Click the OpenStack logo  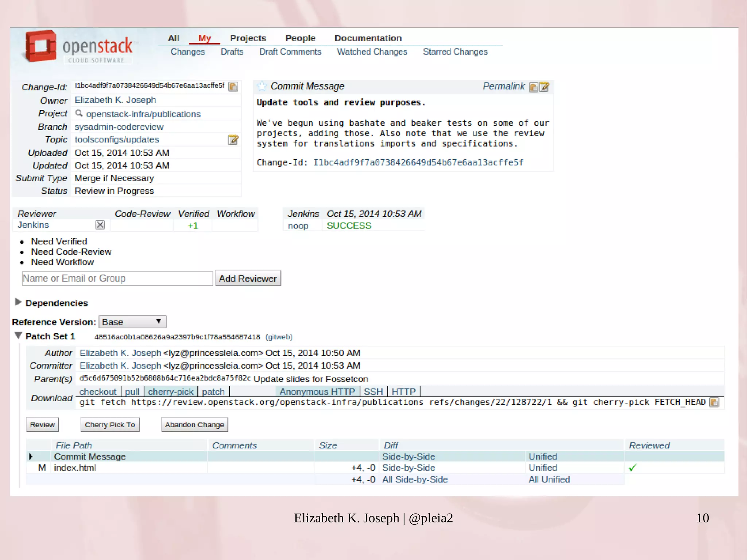78,47
